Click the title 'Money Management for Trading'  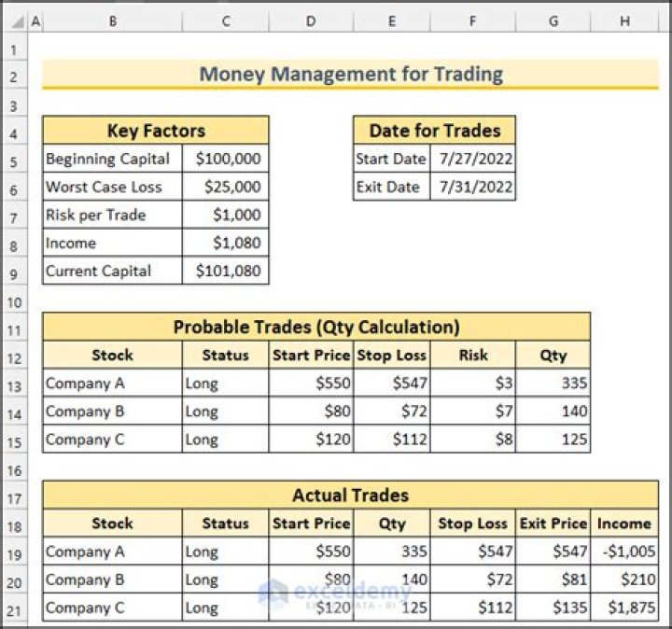pos(351,74)
